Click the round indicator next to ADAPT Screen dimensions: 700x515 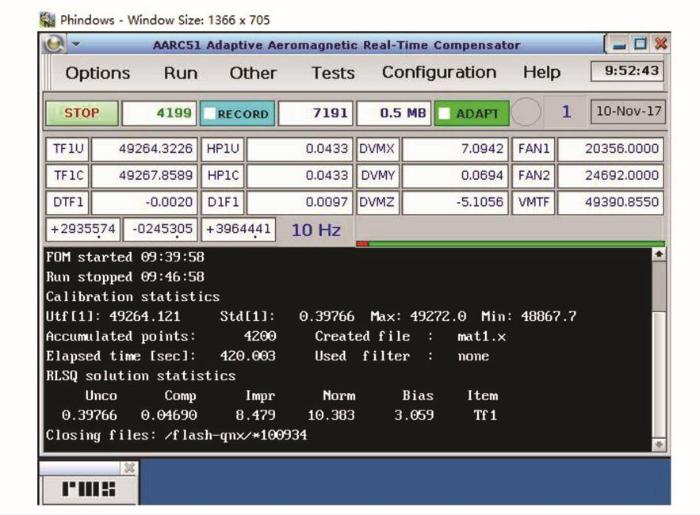[x=526, y=112]
